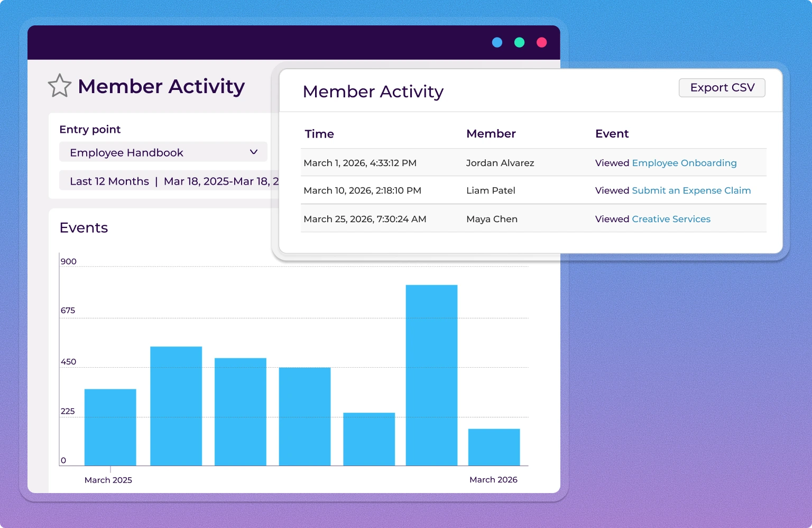The image size is (812, 528).
Task: Expand the chevron on the Employee Handbook selector
Action: click(253, 152)
